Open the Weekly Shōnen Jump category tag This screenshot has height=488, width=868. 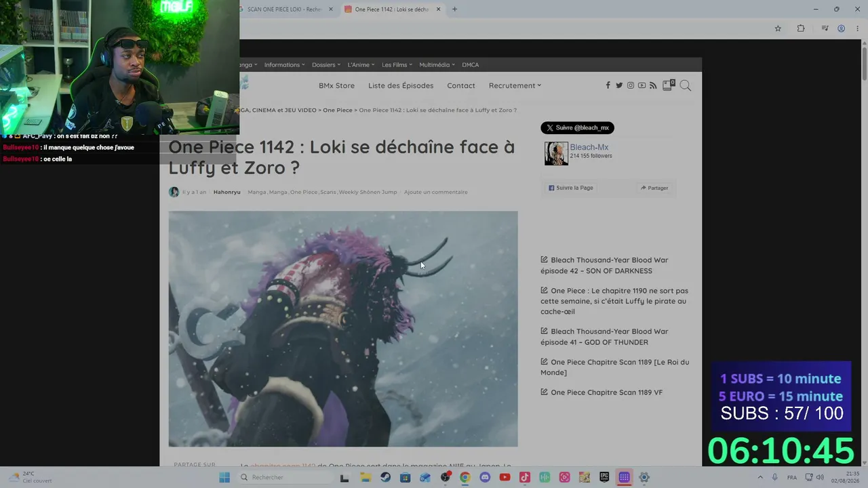[368, 192]
